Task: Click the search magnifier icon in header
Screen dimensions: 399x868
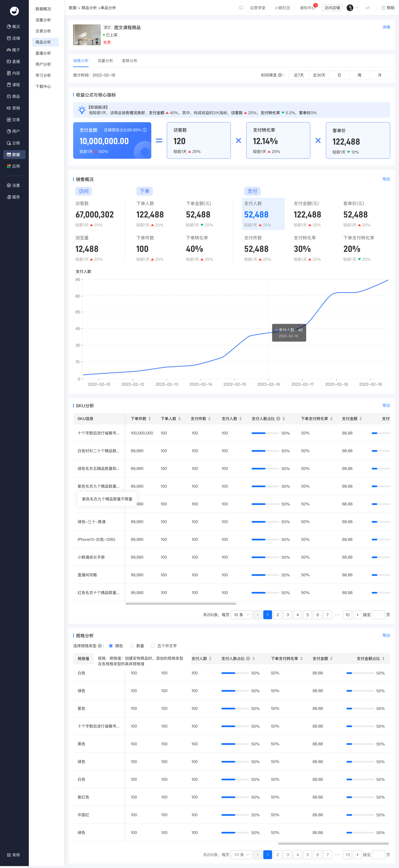Action: click(241, 8)
